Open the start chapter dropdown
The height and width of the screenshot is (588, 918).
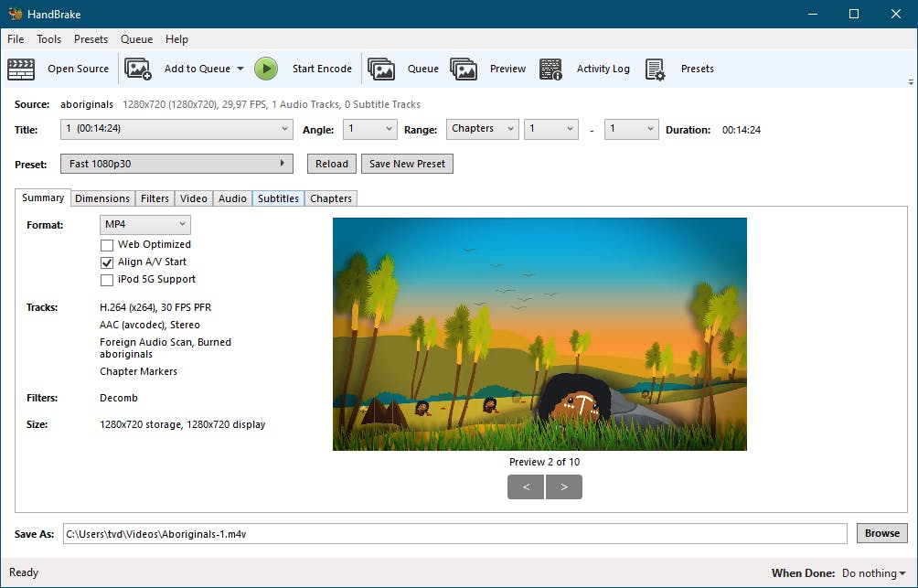pyautogui.click(x=551, y=129)
